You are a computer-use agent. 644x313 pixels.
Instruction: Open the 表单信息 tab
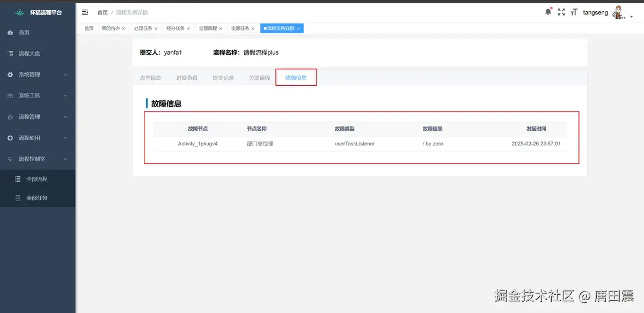click(150, 78)
